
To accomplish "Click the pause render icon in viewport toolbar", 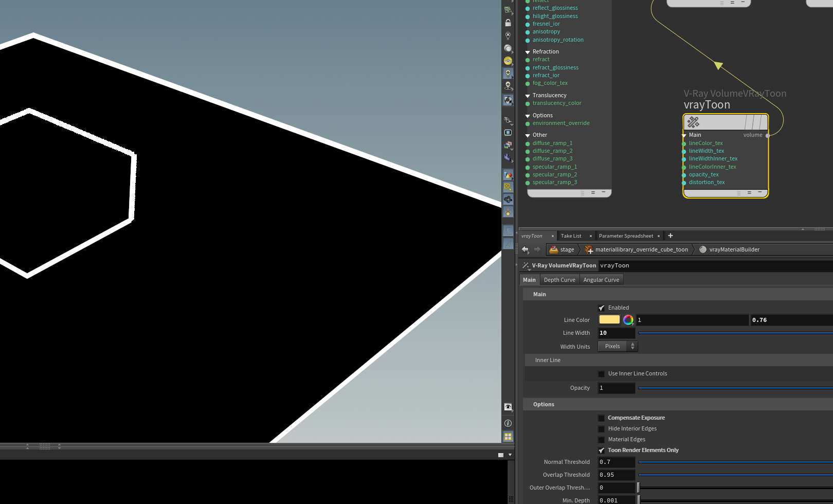I will pos(508,132).
